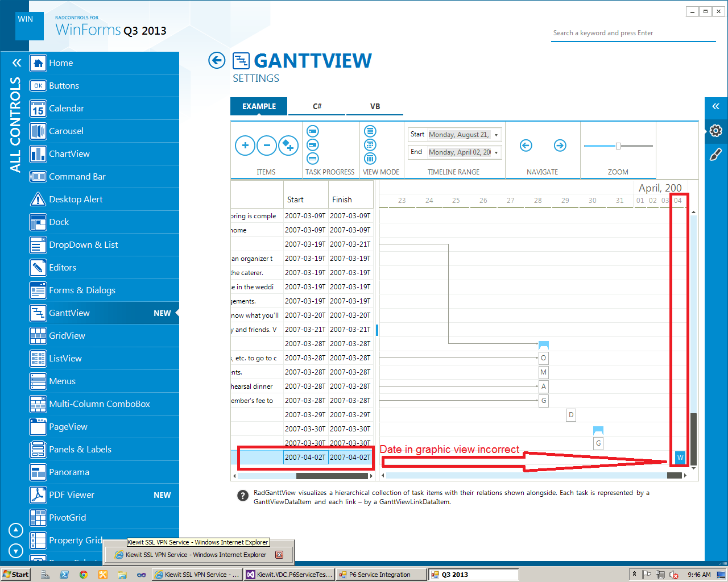Open Chrome from the taskbar
Image resolution: width=728 pixels, height=582 pixels.
coord(83,575)
